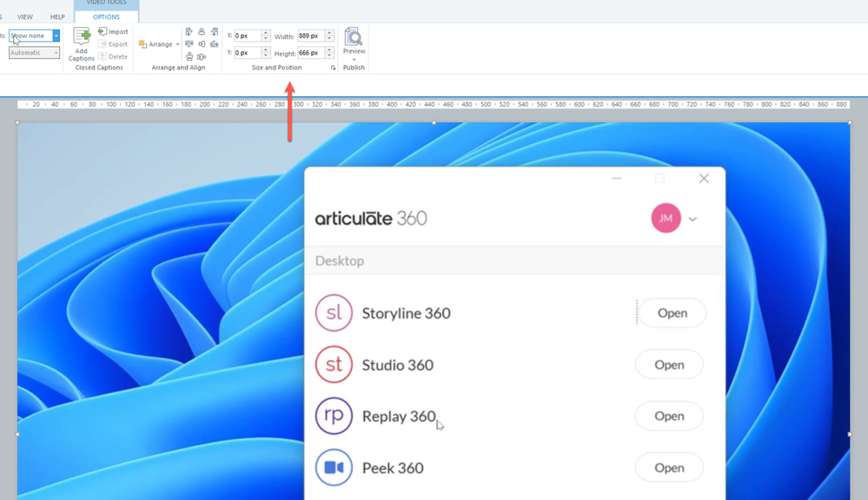The height and width of the screenshot is (500, 868).
Task: Click the Peek 360 camera icon
Action: (x=334, y=467)
